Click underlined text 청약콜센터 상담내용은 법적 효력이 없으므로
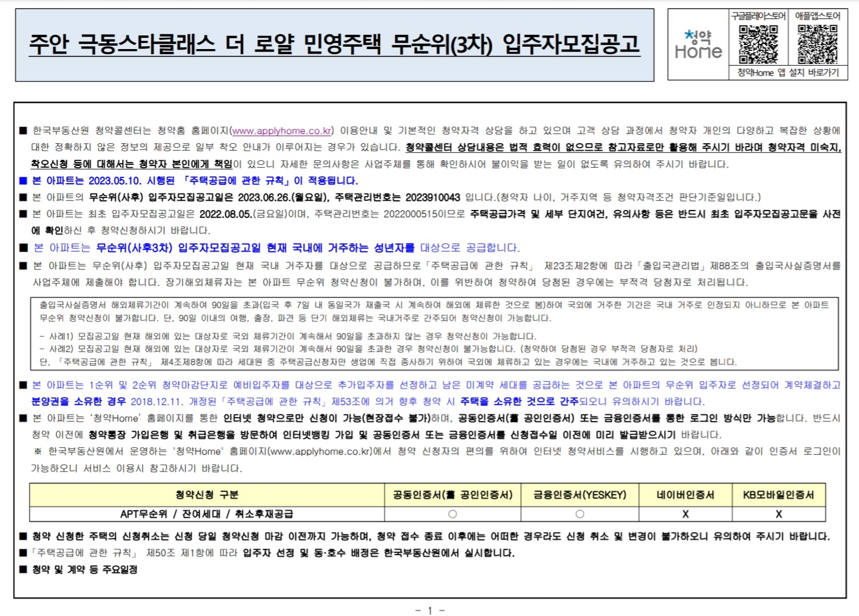The image size is (859, 616). [x=504, y=147]
